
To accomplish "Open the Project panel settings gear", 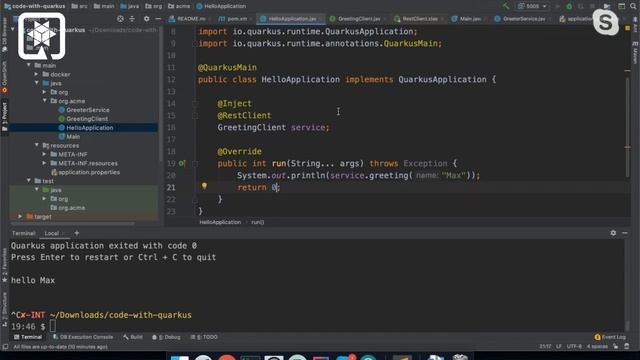I will [x=147, y=19].
